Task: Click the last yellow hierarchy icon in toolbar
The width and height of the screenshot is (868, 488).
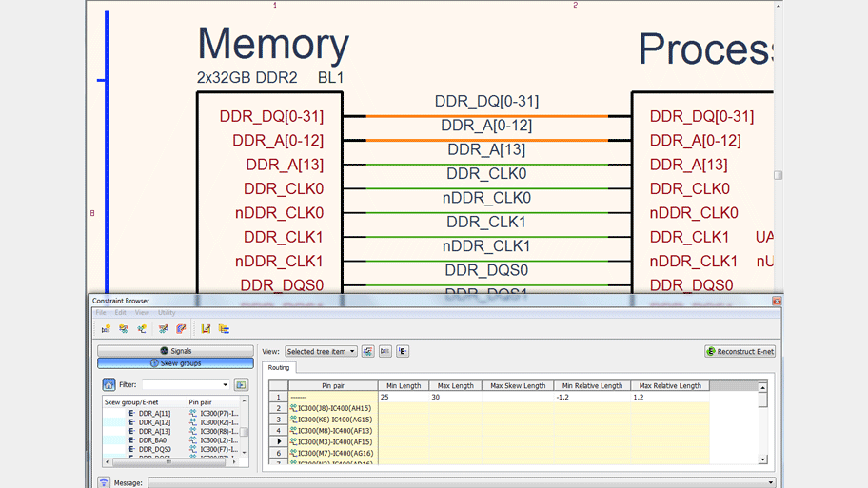Action: 224,329
